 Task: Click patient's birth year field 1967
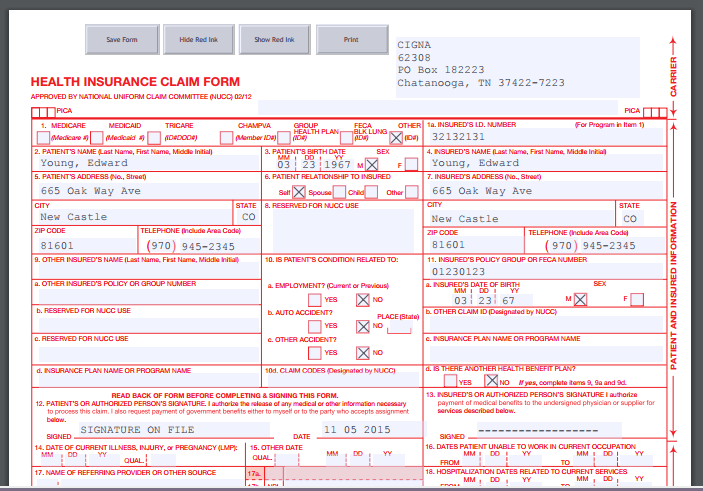(x=337, y=165)
